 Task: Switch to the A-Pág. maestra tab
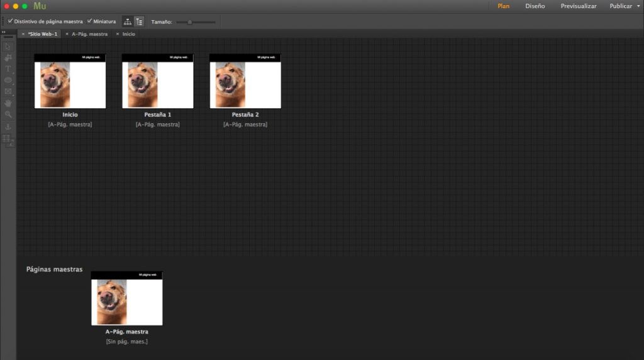[89, 34]
